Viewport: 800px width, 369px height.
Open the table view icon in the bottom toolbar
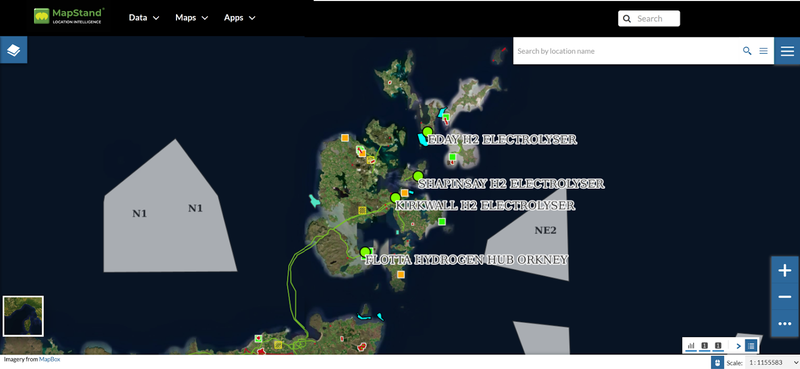[x=751, y=346]
